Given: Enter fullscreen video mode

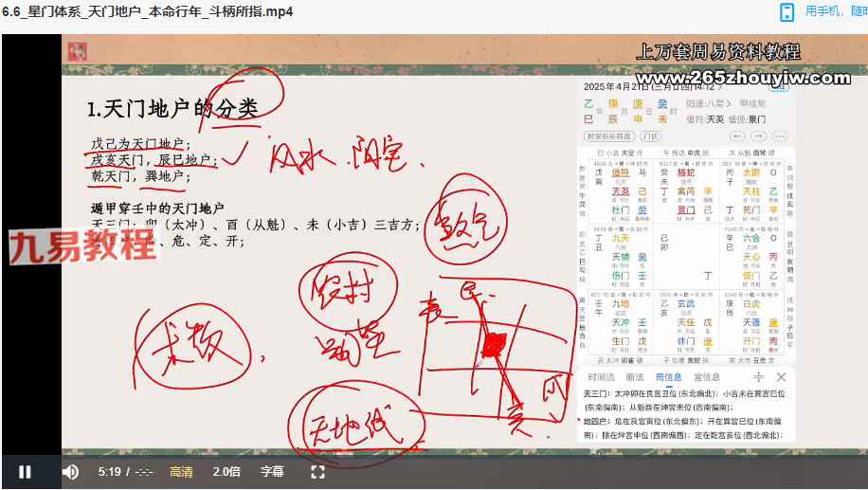Looking at the screenshot, I should [x=318, y=472].
